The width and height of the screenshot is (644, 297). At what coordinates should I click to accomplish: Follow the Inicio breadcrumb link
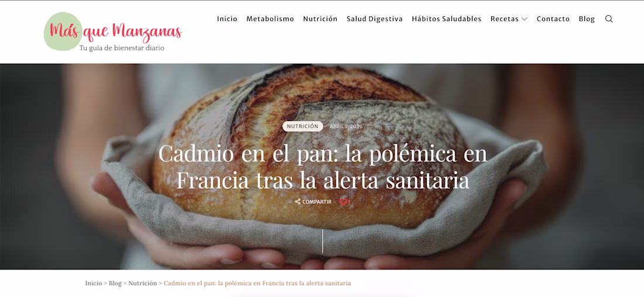[x=94, y=284]
